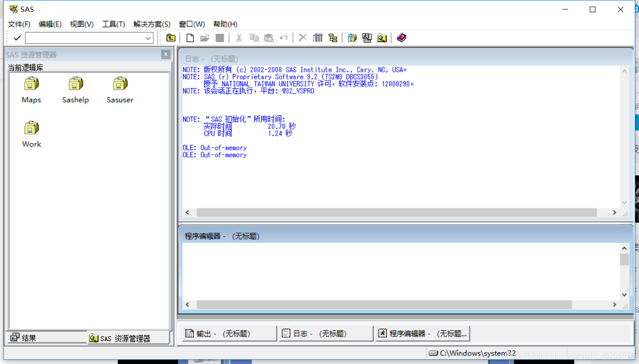Click the Undo arrow icon

pyautogui.click(x=284, y=38)
